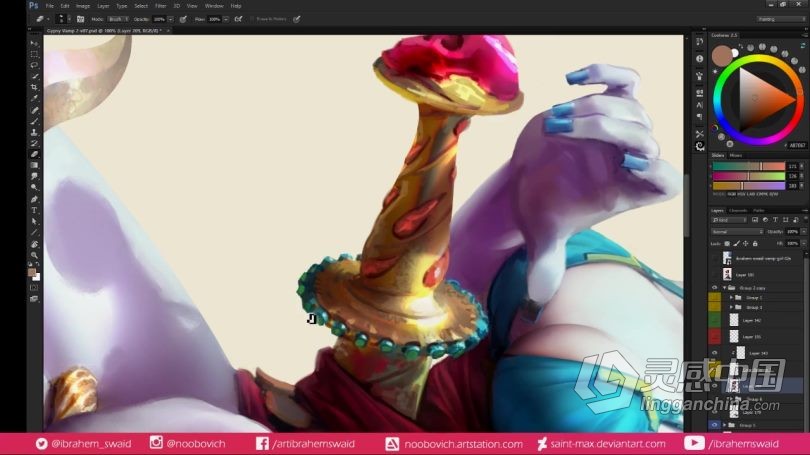Open the brush preset picker
The width and height of the screenshot is (810, 455).
[x=63, y=19]
